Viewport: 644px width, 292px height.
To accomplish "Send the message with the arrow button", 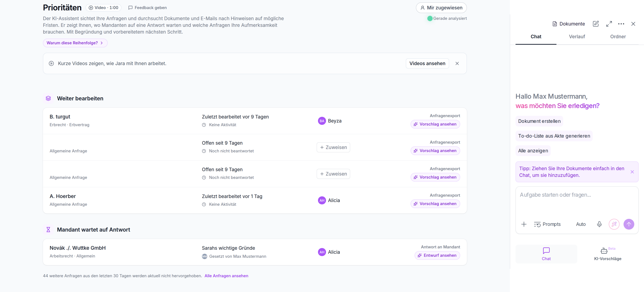I will pos(629,224).
